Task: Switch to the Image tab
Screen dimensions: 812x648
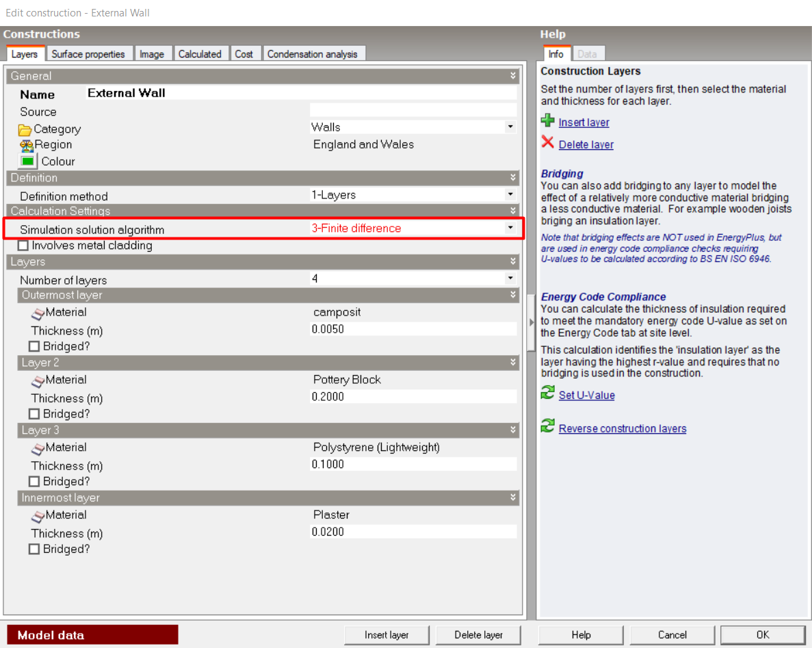Action: [x=152, y=54]
